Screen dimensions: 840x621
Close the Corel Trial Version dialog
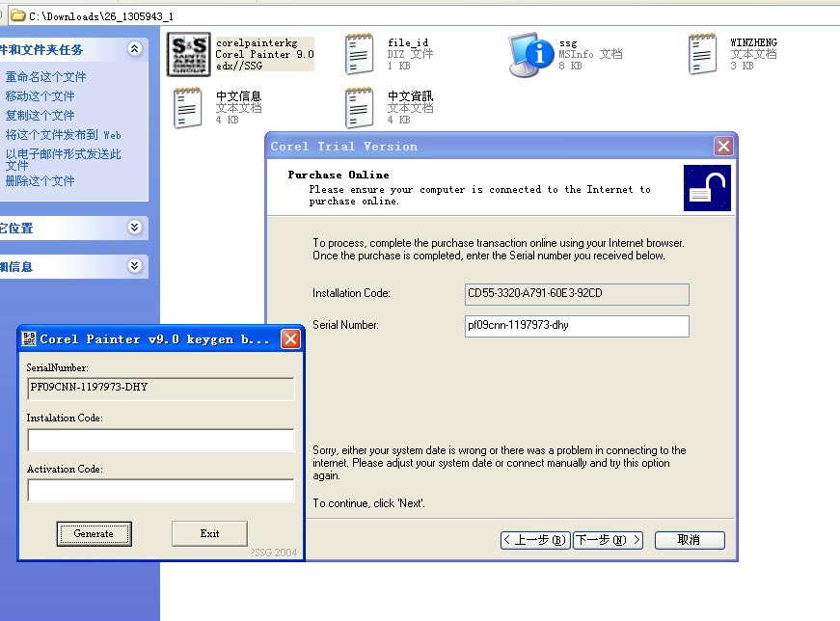[723, 147]
